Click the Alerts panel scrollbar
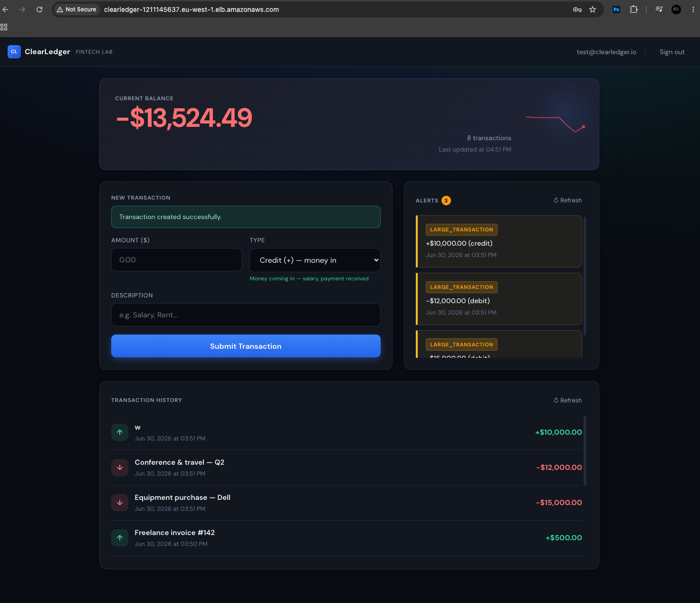Image resolution: width=700 pixels, height=603 pixels. (x=585, y=276)
